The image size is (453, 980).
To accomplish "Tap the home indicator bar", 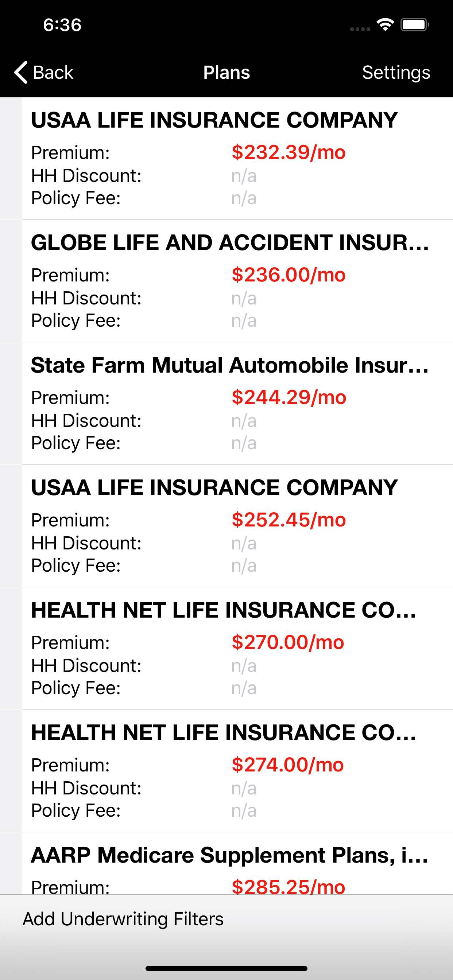I will (226, 968).
